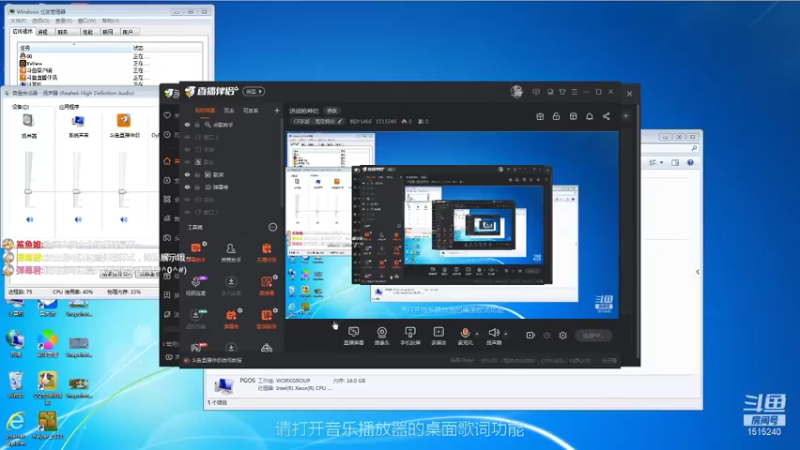
Task: Expand the side panel arrow in Explorer window
Action: coord(697,272)
